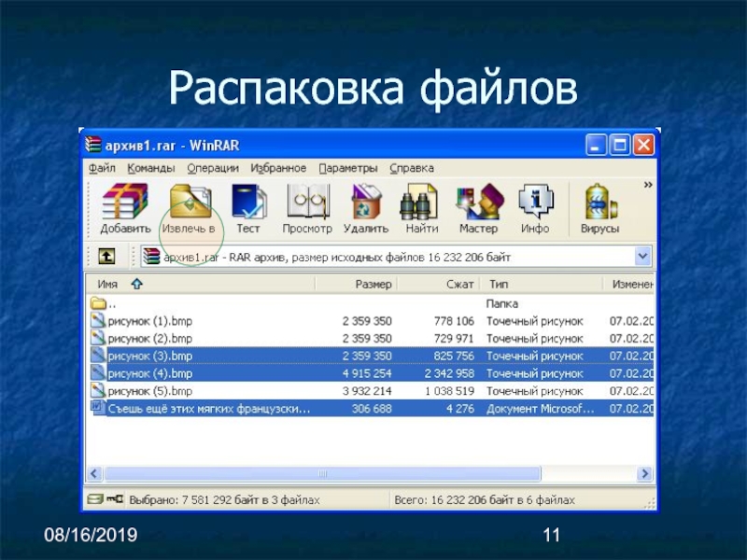This screenshot has width=747, height=560.
Task: Click the Добавить (Add) toolbar icon
Action: [125, 208]
